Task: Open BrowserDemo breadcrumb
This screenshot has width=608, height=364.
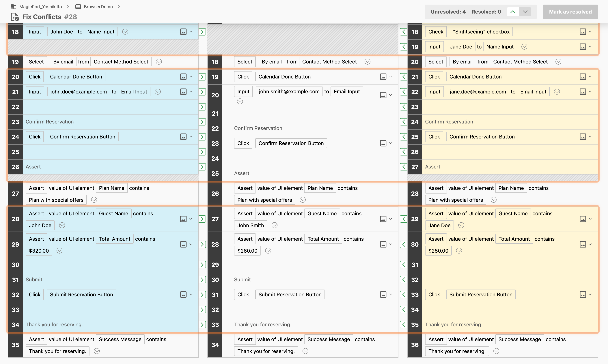Action: 98,7
